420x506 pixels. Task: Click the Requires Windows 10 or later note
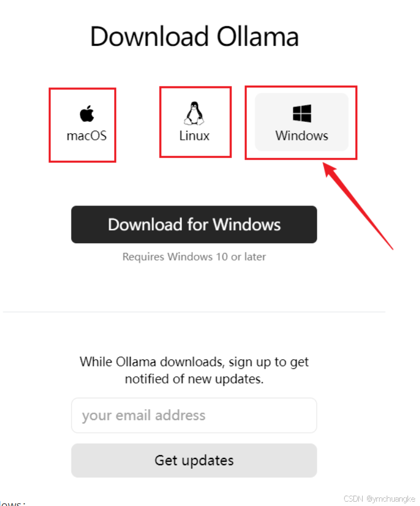pos(194,257)
